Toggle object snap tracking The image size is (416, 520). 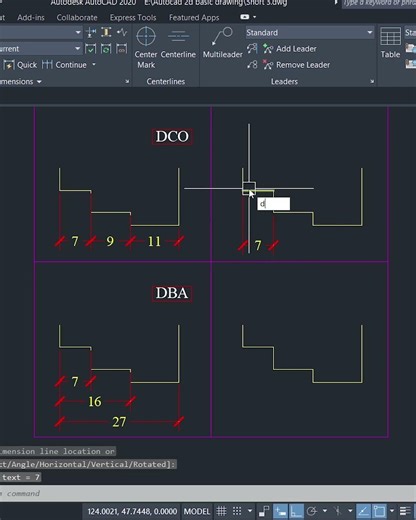click(x=363, y=511)
